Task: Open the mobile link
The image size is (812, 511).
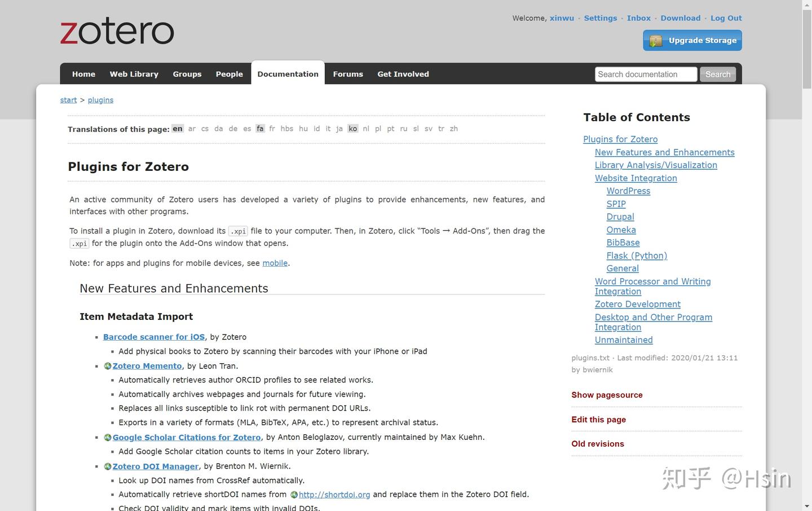Action: [x=275, y=263]
